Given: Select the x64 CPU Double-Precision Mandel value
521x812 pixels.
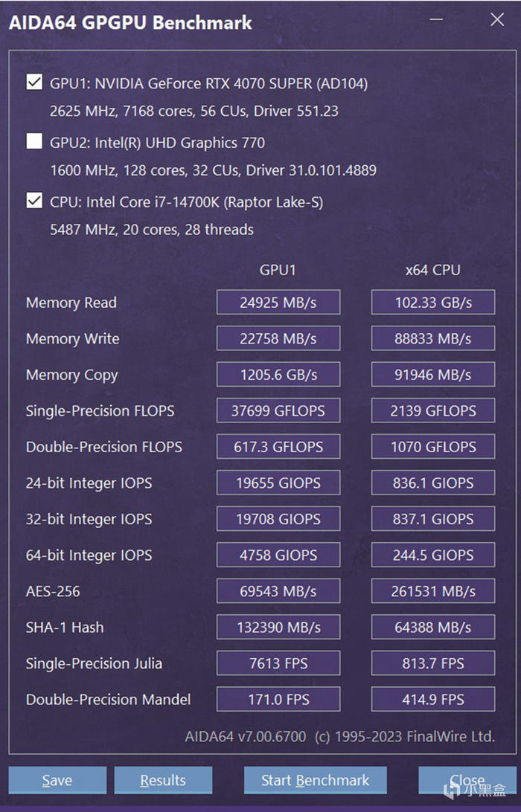Looking at the screenshot, I should point(432,700).
